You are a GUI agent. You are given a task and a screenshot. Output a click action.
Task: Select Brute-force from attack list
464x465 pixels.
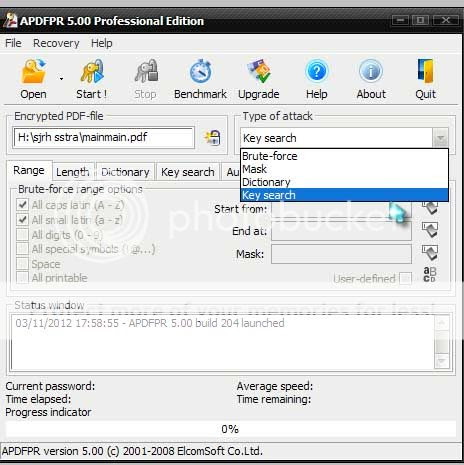344,156
